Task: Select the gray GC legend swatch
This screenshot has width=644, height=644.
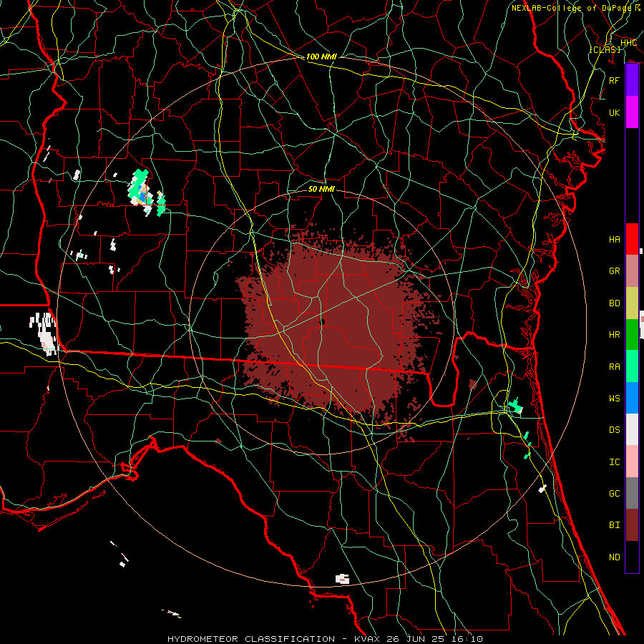Action: point(632,493)
